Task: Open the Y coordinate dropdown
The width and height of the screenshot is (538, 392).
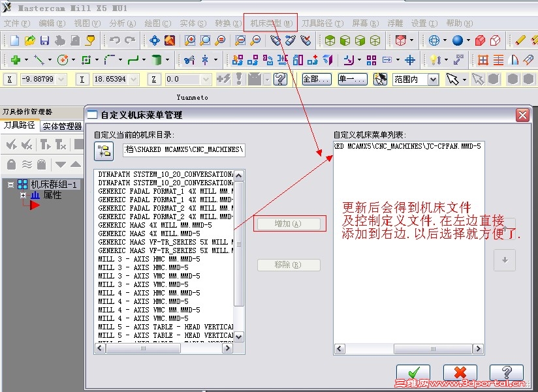Action: (134, 80)
